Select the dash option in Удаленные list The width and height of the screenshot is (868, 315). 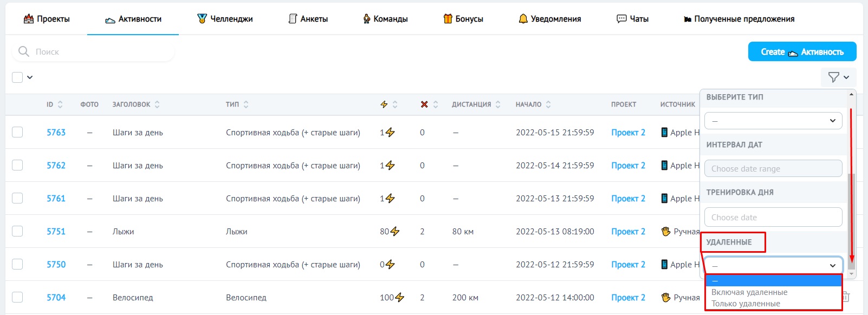click(773, 280)
